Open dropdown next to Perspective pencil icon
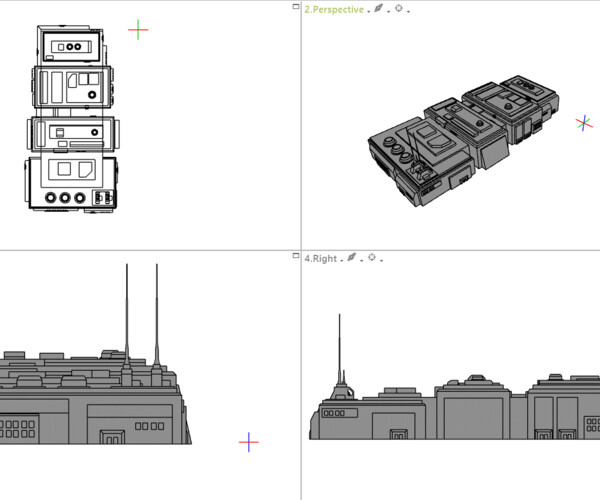The width and height of the screenshot is (600, 500). tap(388, 12)
